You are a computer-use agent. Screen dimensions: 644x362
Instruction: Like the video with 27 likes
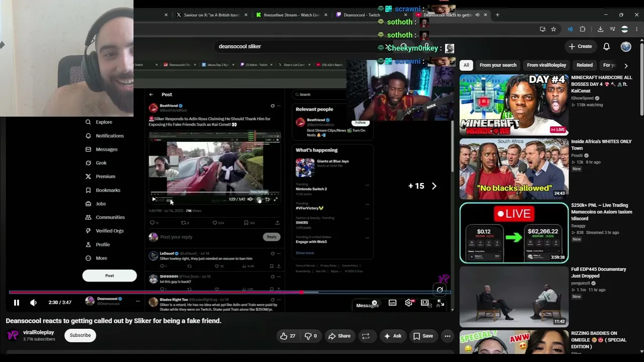pyautogui.click(x=287, y=336)
